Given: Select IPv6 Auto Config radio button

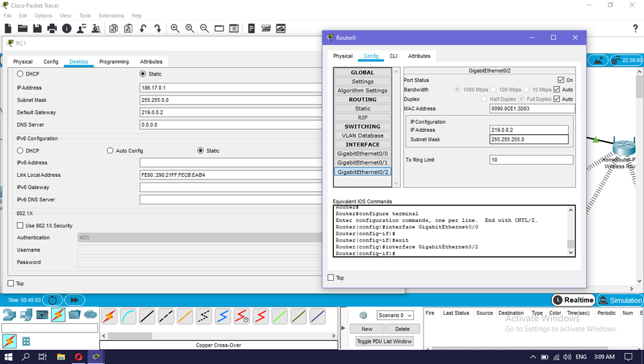Looking at the screenshot, I should coord(110,150).
